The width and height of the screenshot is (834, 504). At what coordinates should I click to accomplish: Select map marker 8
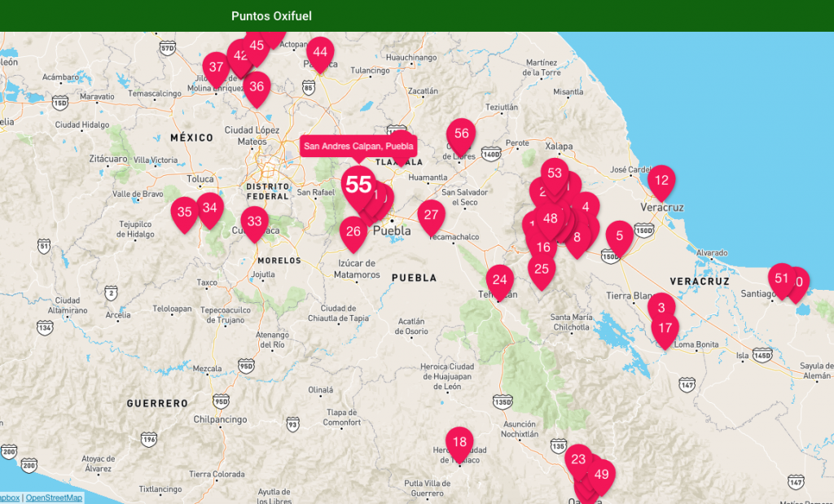[x=577, y=240]
